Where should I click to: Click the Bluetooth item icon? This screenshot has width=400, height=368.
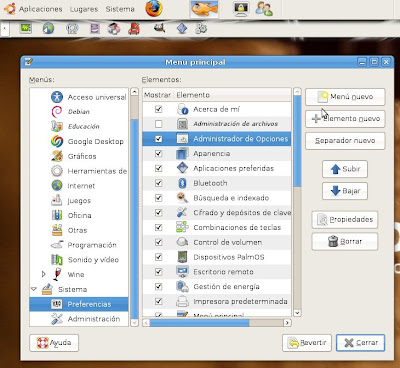[x=182, y=183]
